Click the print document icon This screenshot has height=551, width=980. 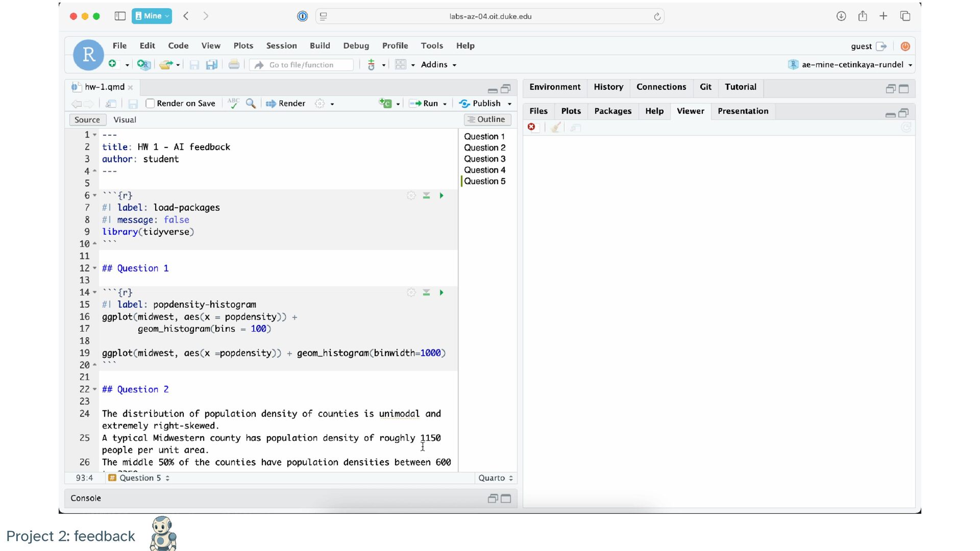tap(234, 65)
